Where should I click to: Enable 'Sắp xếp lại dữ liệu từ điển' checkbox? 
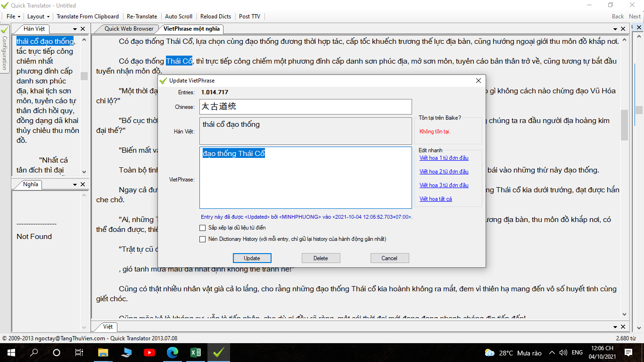(x=202, y=228)
